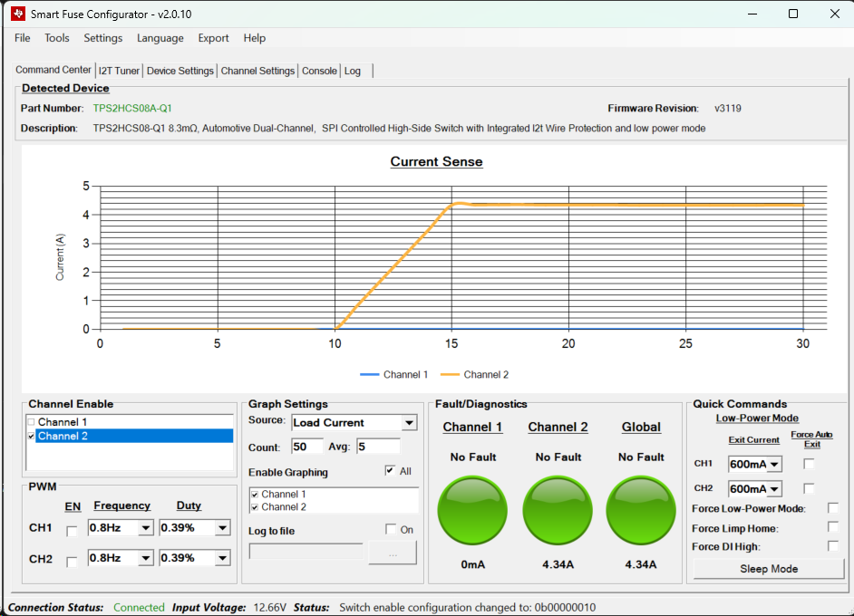Click the log file browse ellipsis button
854x616 pixels.
point(392,553)
